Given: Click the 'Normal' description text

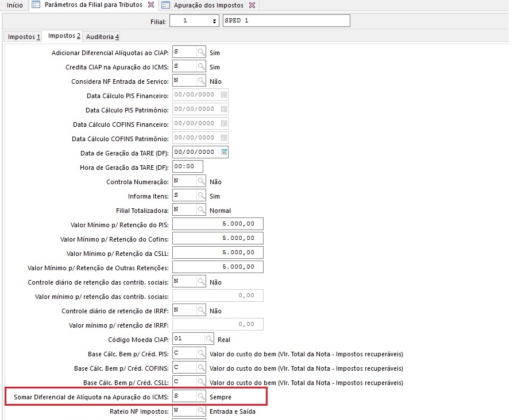Looking at the screenshot, I should click(x=220, y=211).
